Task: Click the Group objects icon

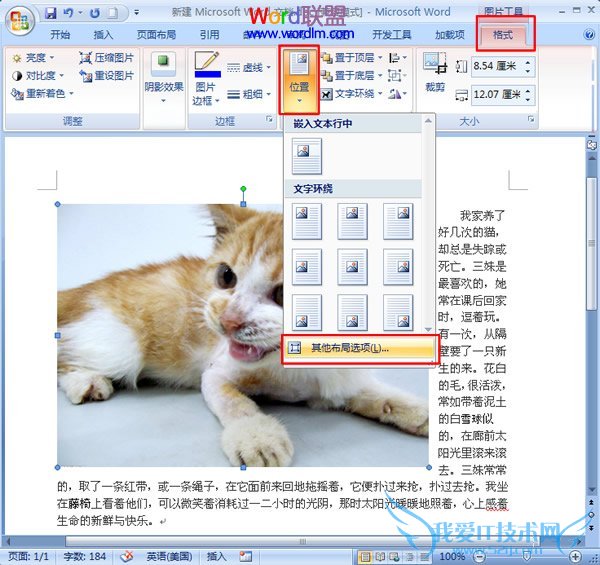Action: [x=398, y=76]
